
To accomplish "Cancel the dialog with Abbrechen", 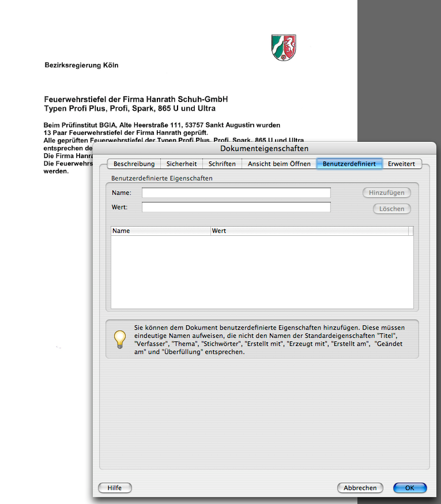I will coord(360,488).
